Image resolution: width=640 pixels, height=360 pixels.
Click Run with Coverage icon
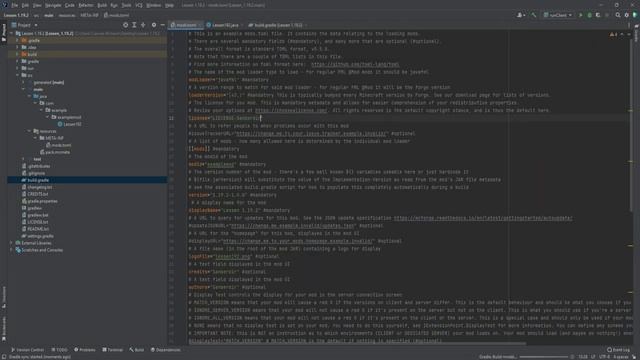598,15
